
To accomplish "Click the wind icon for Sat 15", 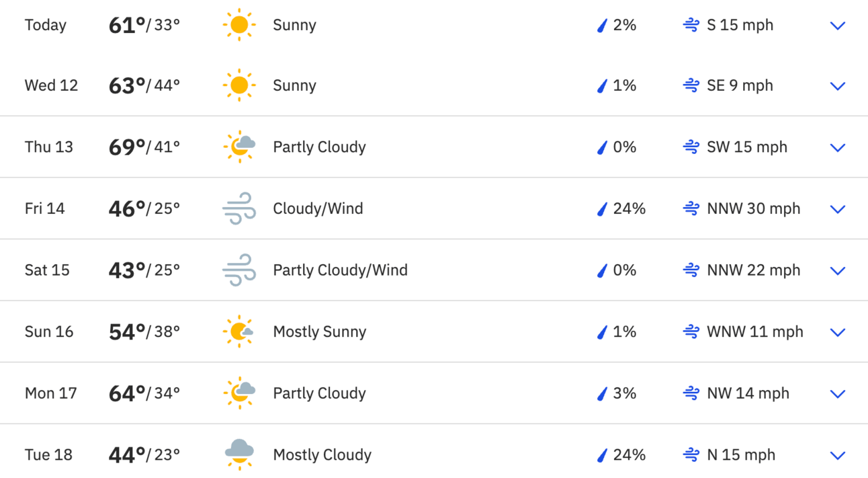I will 239,270.
